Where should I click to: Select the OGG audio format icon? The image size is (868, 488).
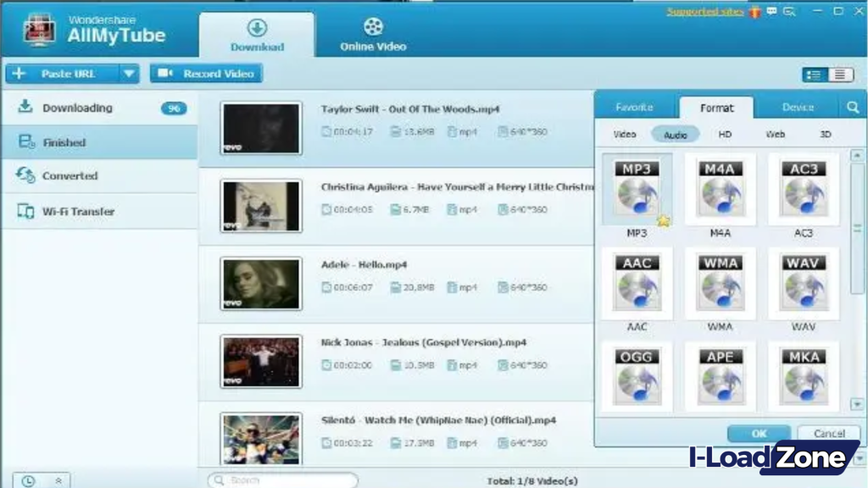(x=637, y=377)
